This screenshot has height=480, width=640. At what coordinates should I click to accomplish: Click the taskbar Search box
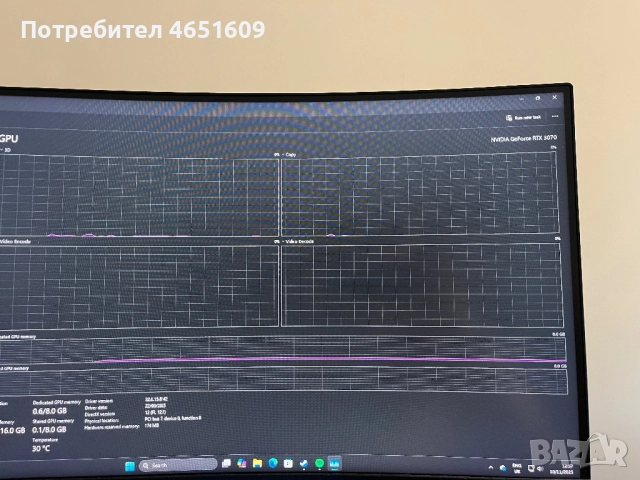click(178, 465)
